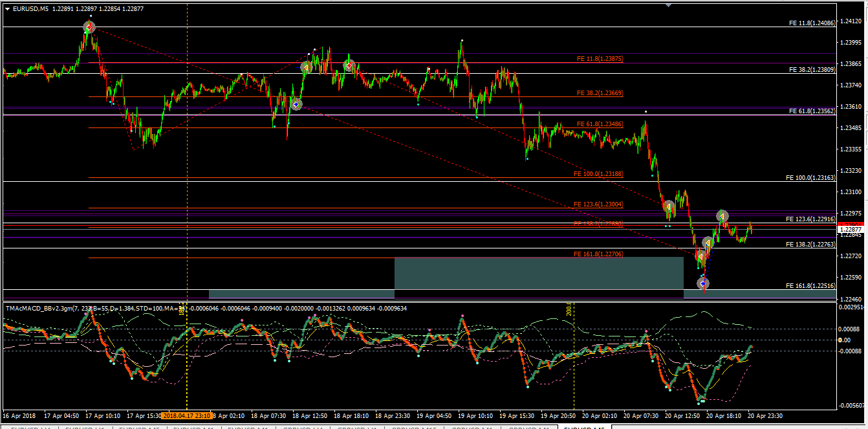Select the blue trade arrow on 18 Apr dip
This screenshot has height=429, width=868.
pyautogui.click(x=296, y=104)
